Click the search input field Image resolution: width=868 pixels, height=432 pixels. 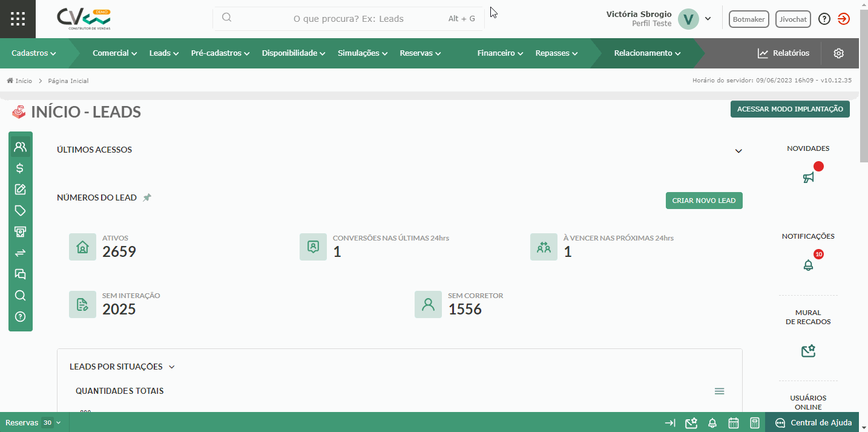(x=349, y=18)
